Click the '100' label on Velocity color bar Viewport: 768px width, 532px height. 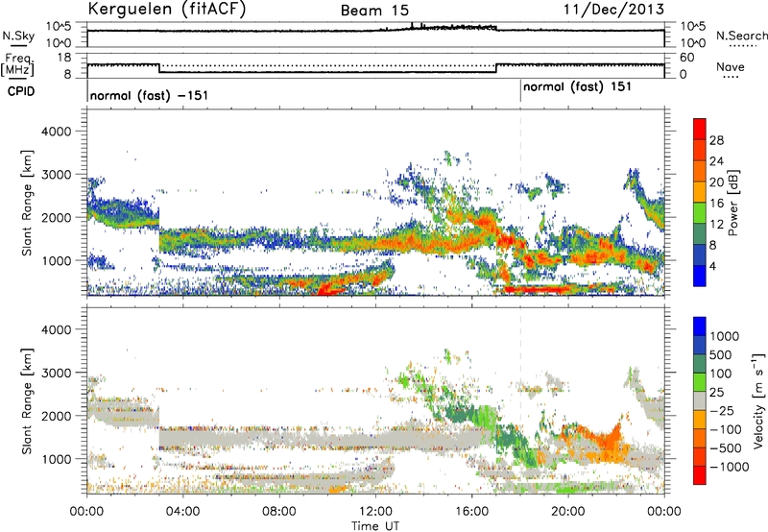(721, 374)
